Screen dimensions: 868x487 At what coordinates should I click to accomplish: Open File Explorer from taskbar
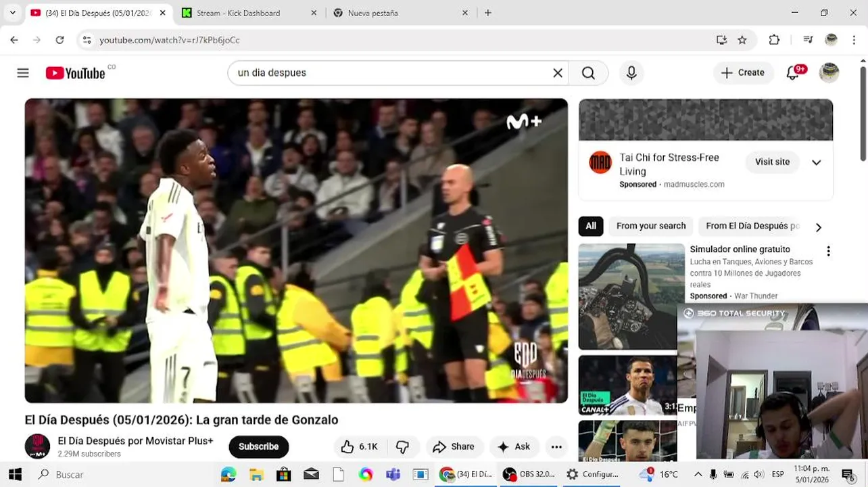click(x=256, y=474)
